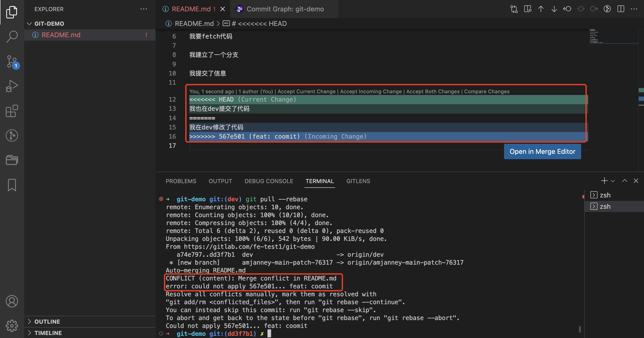Open the Bookmarks view in activity bar
644x338 pixels.
tap(12, 185)
